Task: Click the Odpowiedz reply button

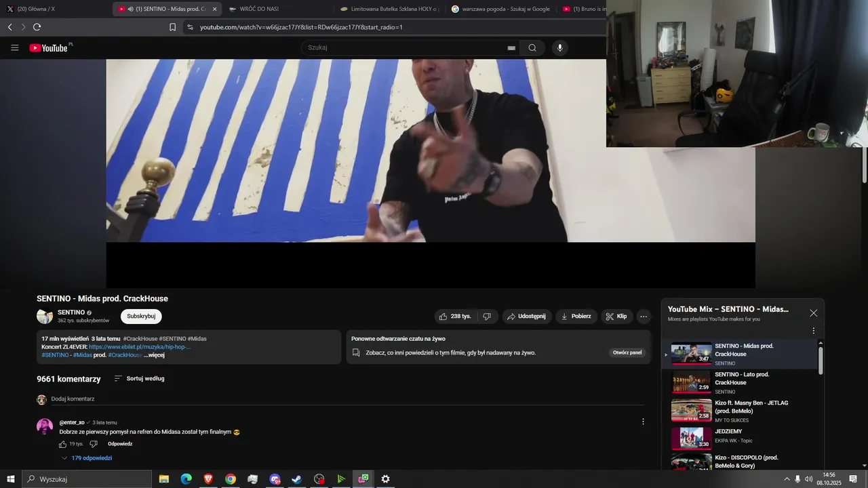Action: (120, 444)
